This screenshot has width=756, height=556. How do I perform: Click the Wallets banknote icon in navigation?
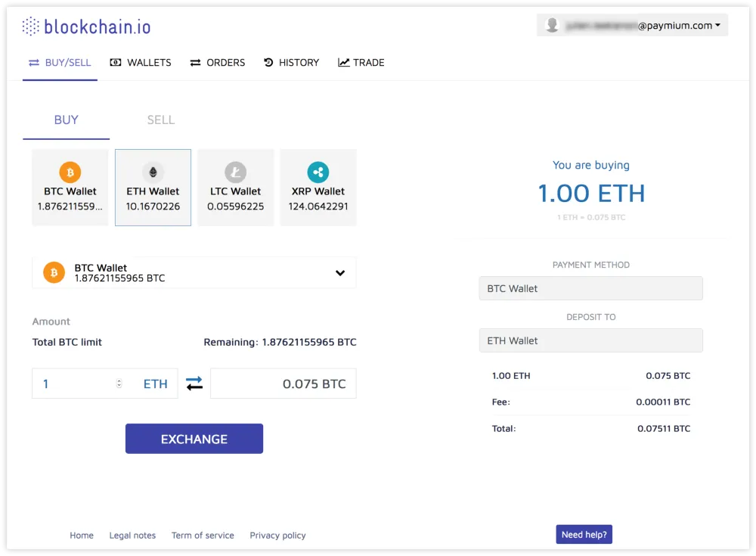[115, 62]
